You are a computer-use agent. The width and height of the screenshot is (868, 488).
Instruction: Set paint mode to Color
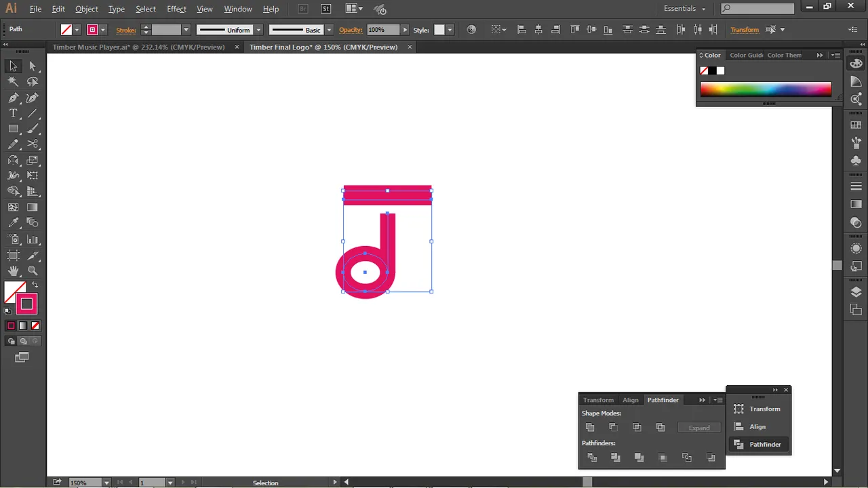[11, 326]
